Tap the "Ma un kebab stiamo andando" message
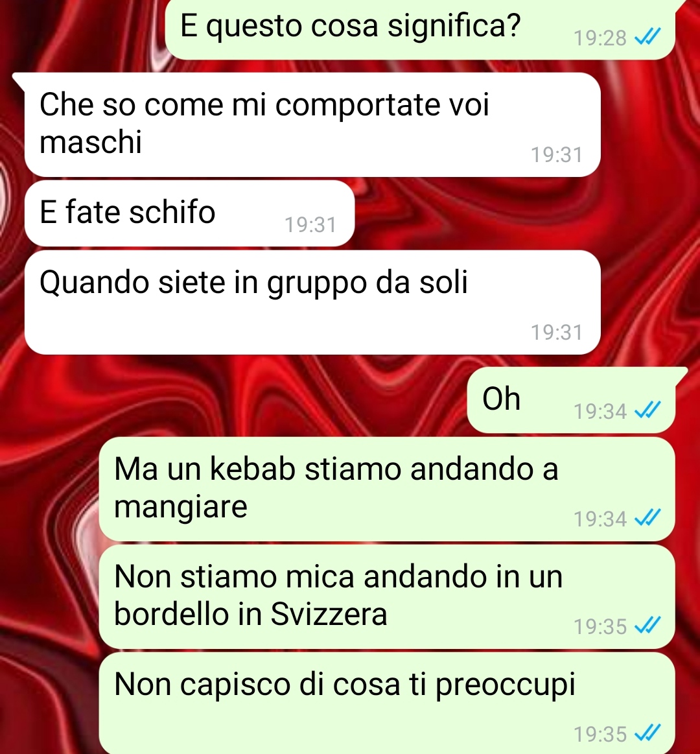Viewport: 700px width, 754px height. click(387, 489)
